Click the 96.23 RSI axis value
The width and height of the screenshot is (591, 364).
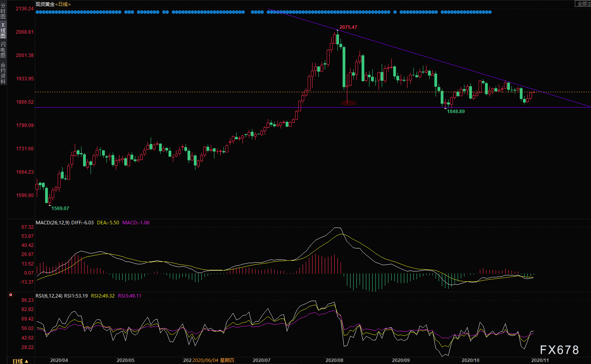pos(27,300)
